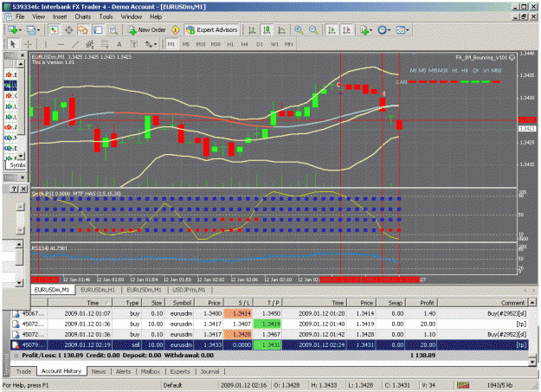The height and width of the screenshot is (392, 541).
Task: Open the Periods clock dropdown
Action: click(383, 30)
